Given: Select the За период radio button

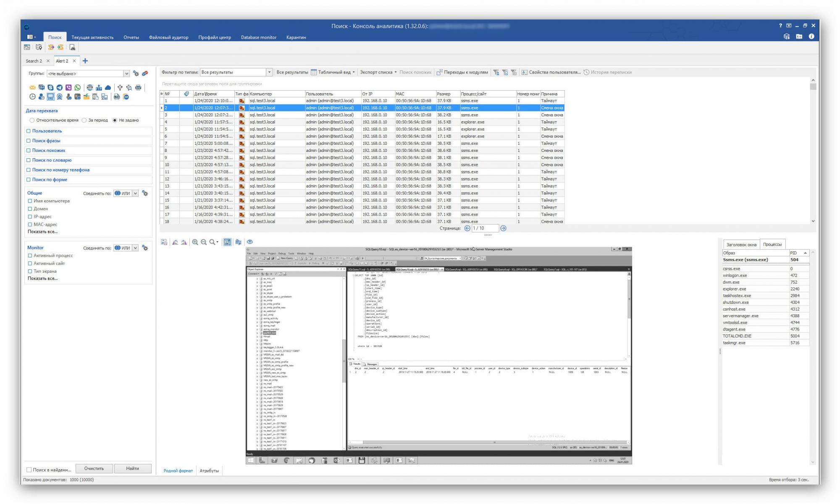Looking at the screenshot, I should (x=84, y=120).
